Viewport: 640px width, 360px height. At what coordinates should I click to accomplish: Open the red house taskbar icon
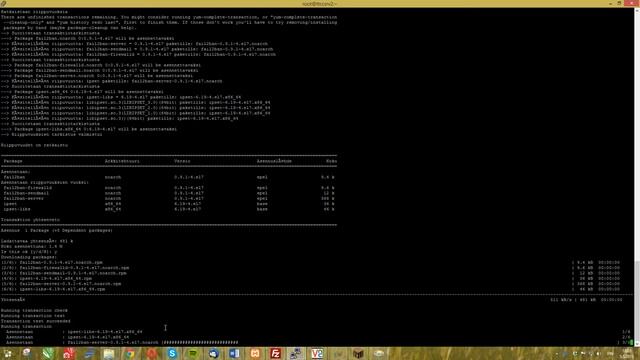point(68,354)
